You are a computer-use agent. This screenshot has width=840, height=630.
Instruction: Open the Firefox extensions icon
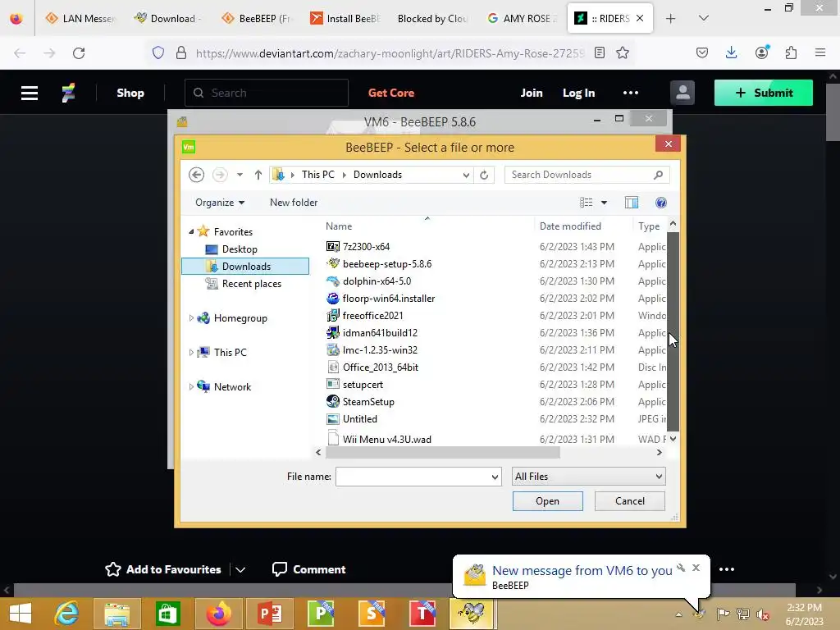click(791, 52)
